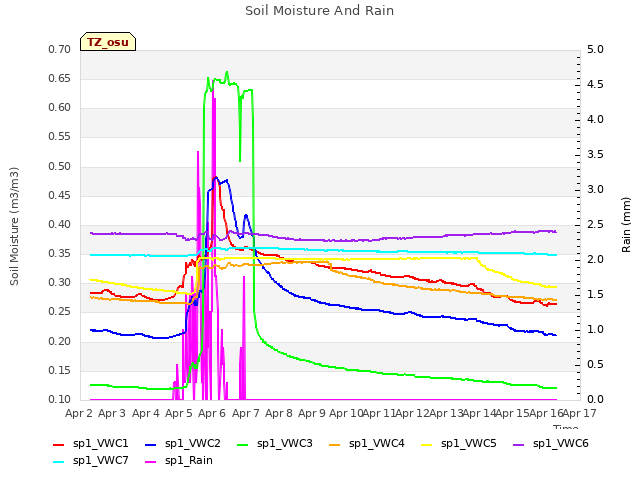The height and width of the screenshot is (480, 640).
Task: Click the Apr 4 x-axis tick label
Action: point(146,413)
